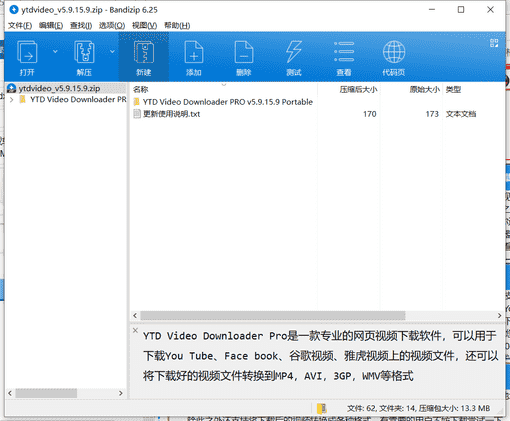510x421 pixels.
Task: Click the Extract (解压) toolbar icon
Action: pos(84,52)
